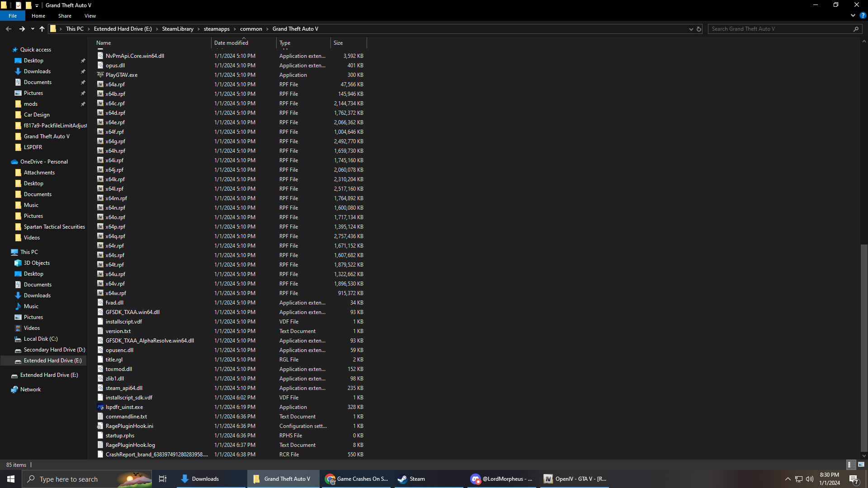Expand the ribbon with the chevron
The image size is (868, 488).
[x=853, y=15]
